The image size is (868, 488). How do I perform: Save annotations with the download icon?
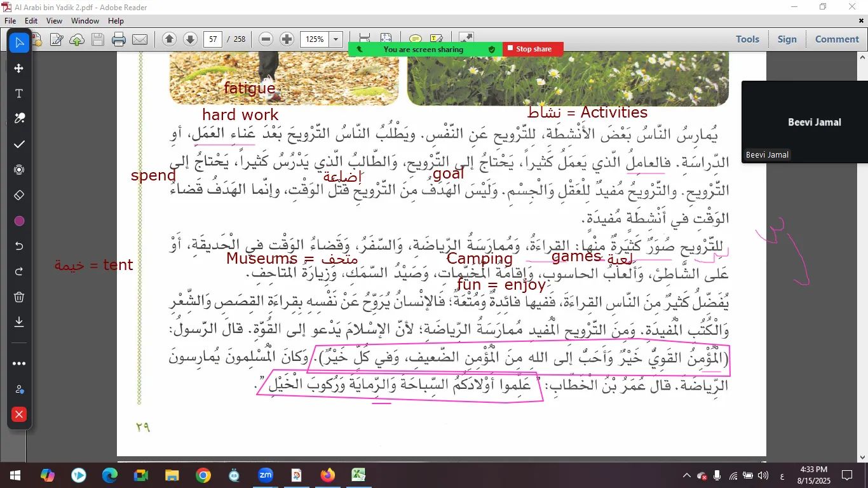click(x=19, y=322)
